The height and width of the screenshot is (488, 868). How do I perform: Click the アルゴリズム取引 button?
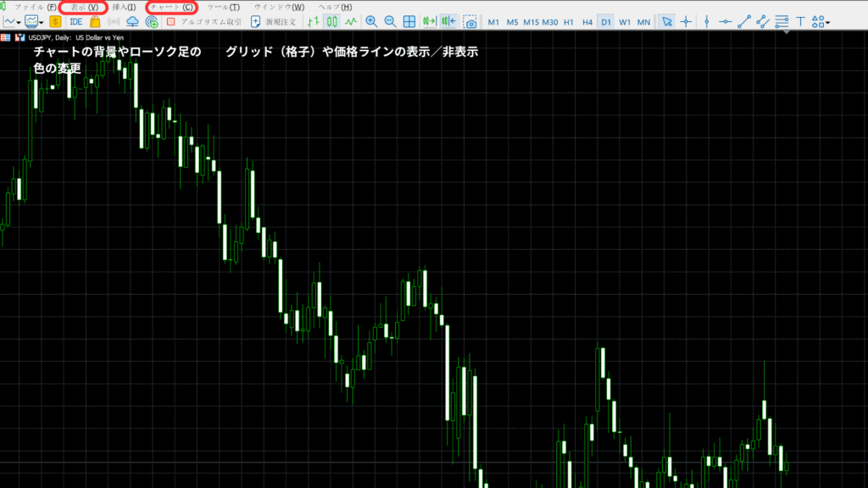(x=203, y=21)
